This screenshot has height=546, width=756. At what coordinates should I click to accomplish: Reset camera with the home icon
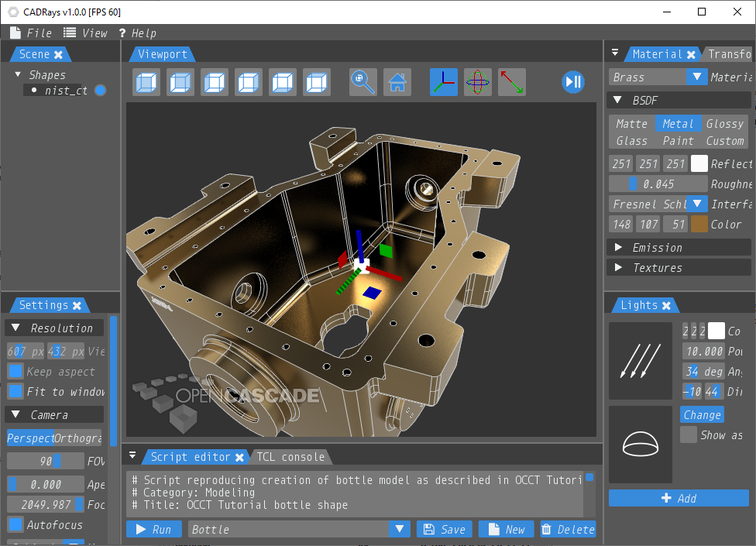coord(397,82)
